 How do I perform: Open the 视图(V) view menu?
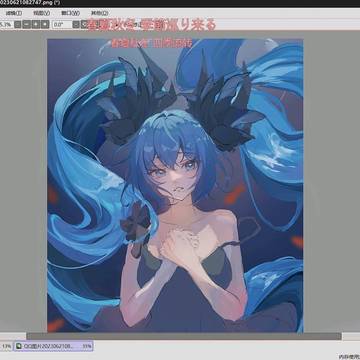click(41, 14)
